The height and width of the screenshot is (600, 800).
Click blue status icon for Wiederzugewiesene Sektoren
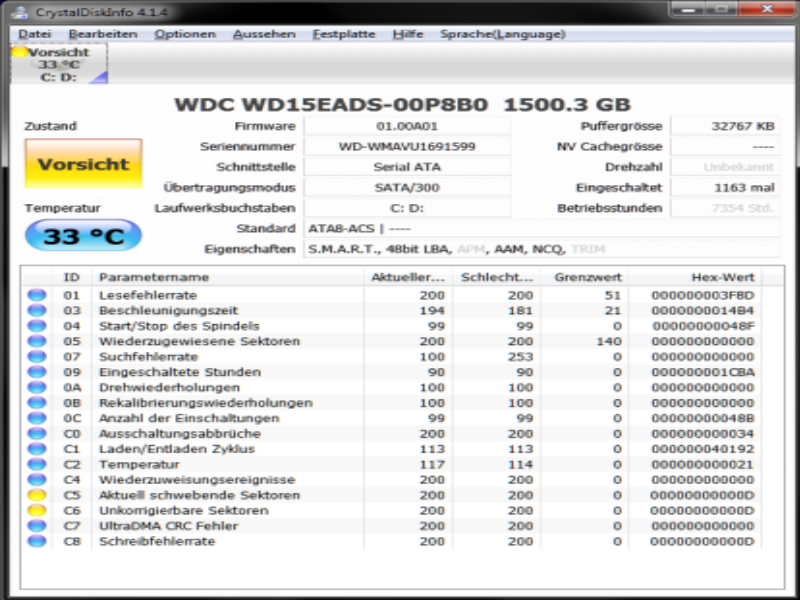37,341
